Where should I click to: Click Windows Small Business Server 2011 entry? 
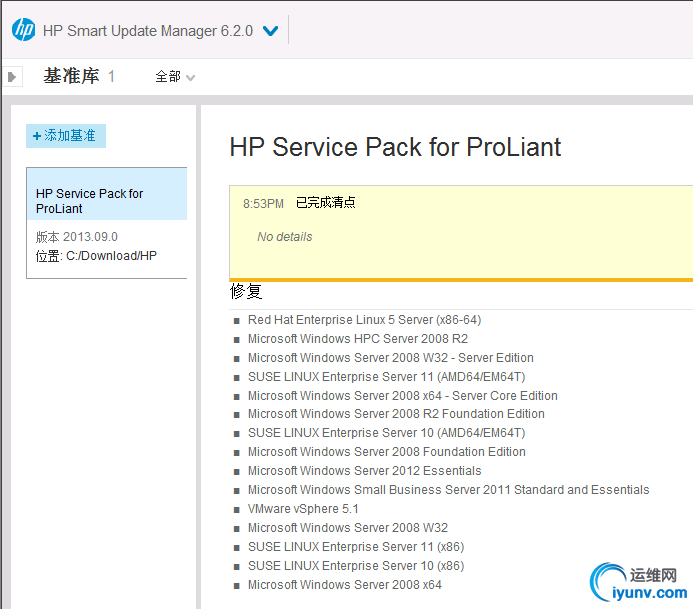point(449,490)
